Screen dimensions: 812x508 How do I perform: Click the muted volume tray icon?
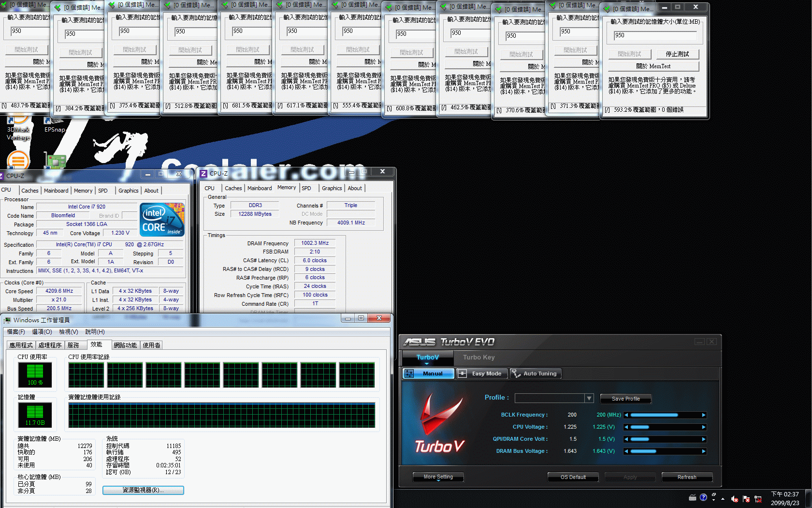click(735, 499)
